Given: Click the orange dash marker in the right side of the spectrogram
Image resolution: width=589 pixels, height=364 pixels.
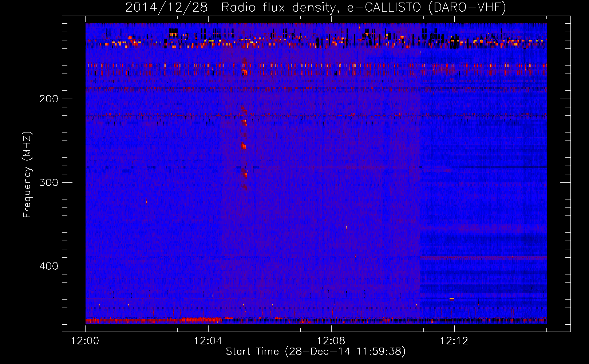Looking at the screenshot, I should click(452, 298).
